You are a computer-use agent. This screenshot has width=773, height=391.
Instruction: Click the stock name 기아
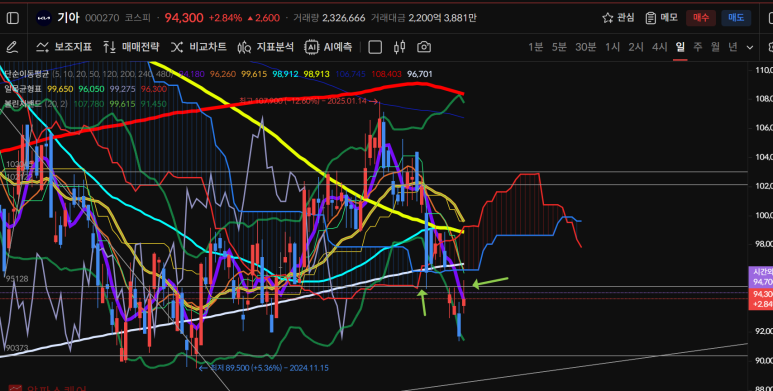click(68, 18)
